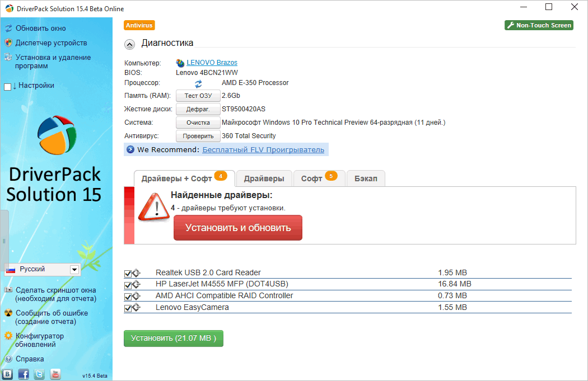Click the DriverPack Solution logo
Viewport: 588px width, 381px height.
(x=57, y=135)
